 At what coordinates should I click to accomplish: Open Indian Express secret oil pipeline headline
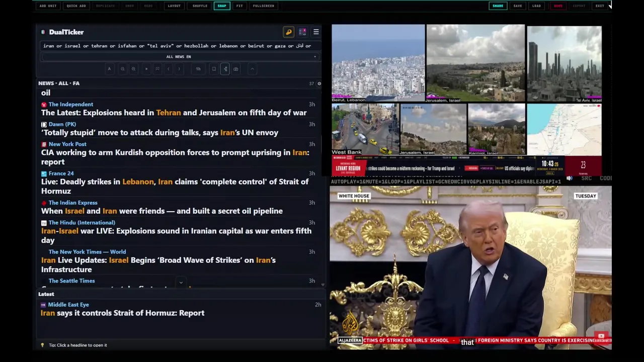tap(162, 211)
